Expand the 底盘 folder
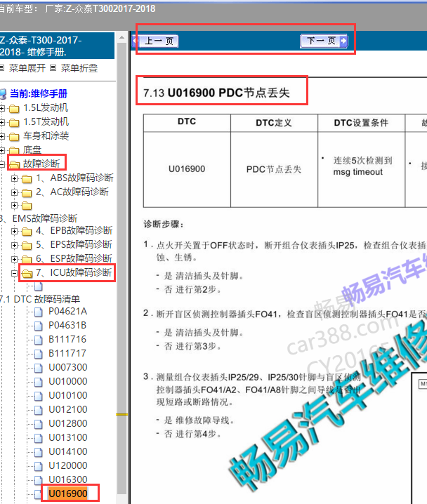The height and width of the screenshot is (504, 427). tap(2, 150)
